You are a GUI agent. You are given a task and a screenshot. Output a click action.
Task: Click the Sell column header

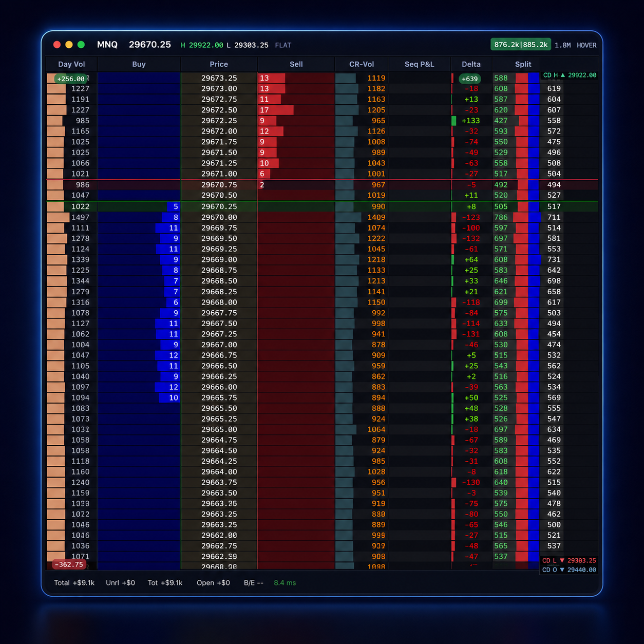coord(296,64)
